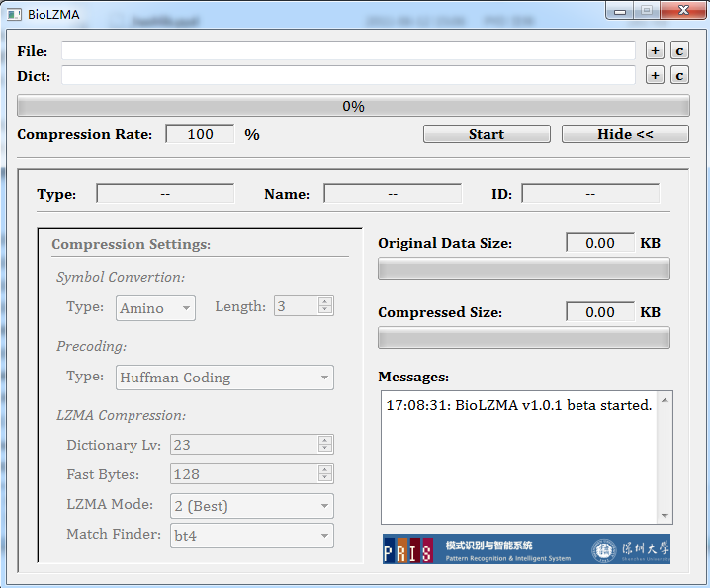The image size is (710, 588).
Task: Focus the File path input field
Action: [348, 50]
